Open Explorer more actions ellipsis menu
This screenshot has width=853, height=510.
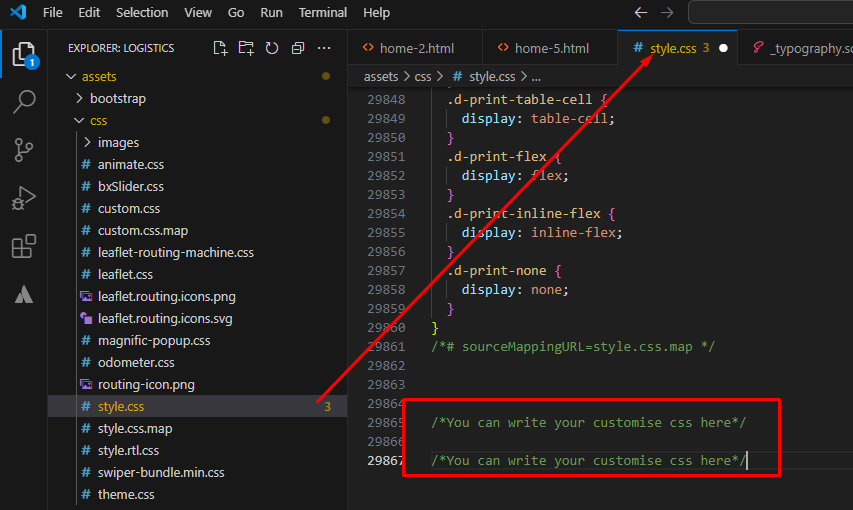tap(324, 48)
